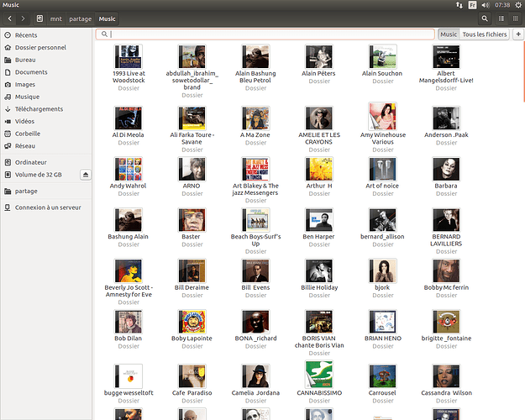The image size is (525, 420).
Task: Select the Barbara folder
Action: (x=446, y=177)
